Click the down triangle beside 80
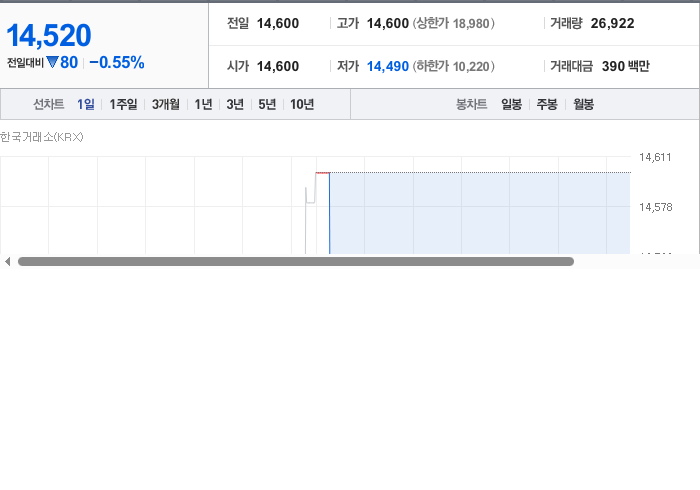 (x=52, y=62)
